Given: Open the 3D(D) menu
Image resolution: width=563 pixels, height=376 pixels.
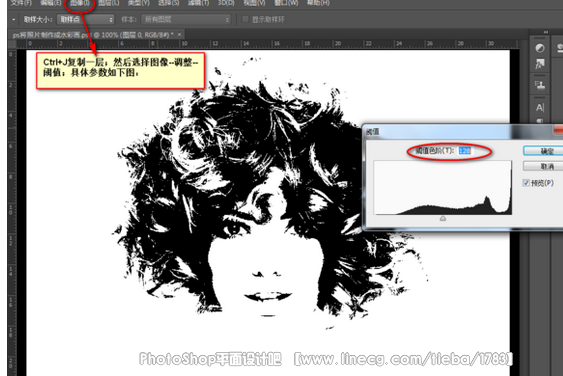Looking at the screenshot, I should coord(226,3).
